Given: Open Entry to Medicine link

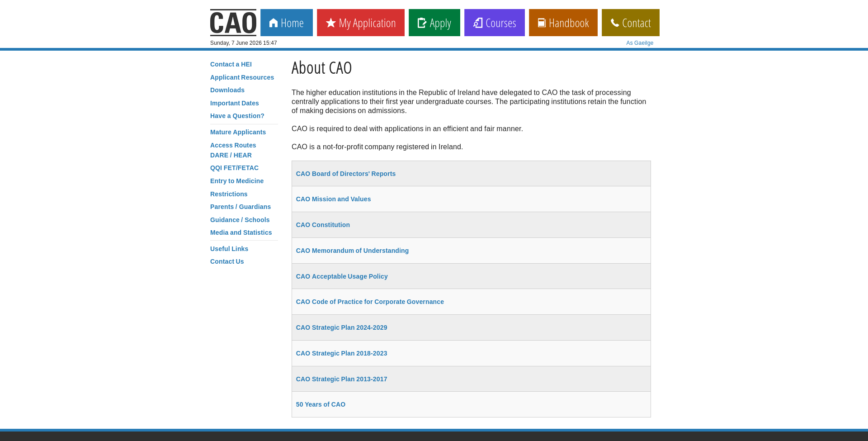Looking at the screenshot, I should (x=237, y=181).
